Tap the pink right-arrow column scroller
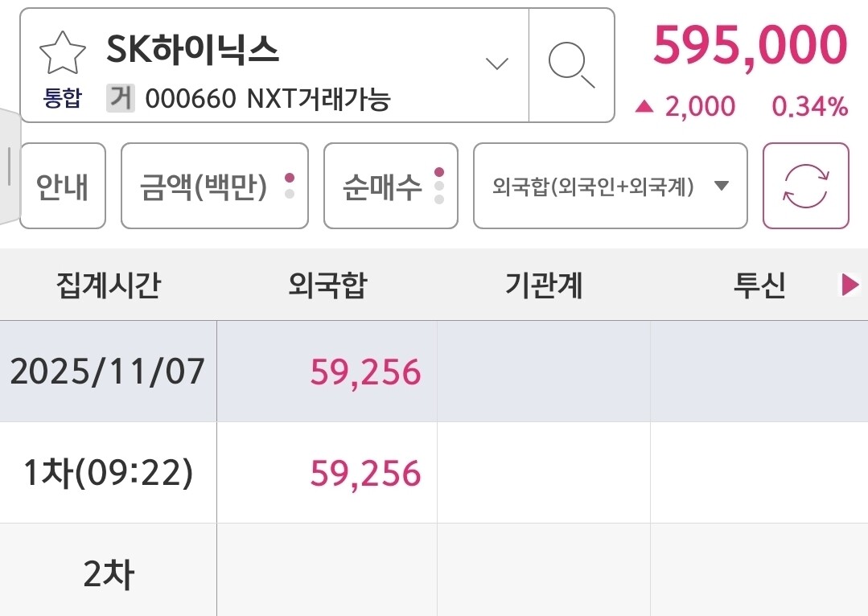The height and width of the screenshot is (616, 868). click(x=849, y=285)
